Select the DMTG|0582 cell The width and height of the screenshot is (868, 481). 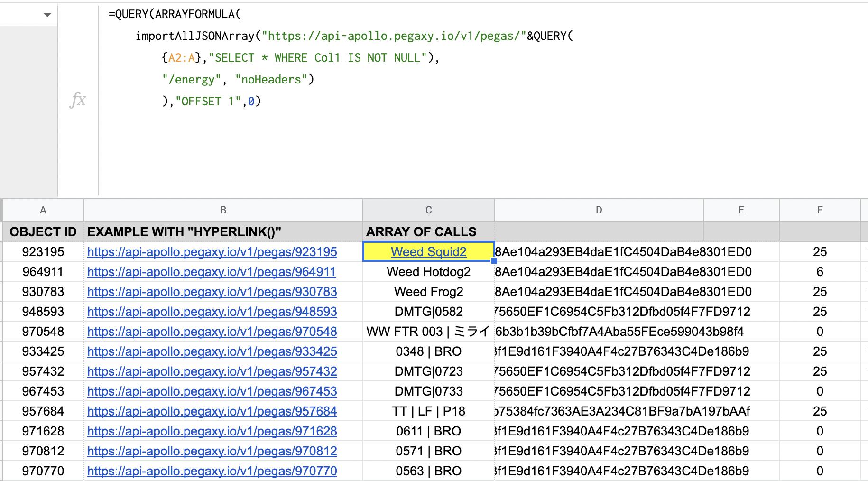tap(429, 312)
